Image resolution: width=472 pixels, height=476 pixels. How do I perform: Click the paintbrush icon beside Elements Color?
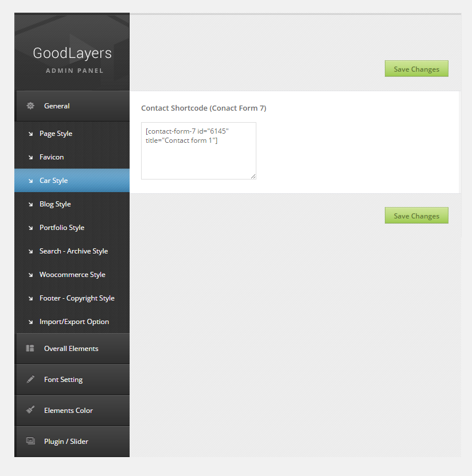pos(30,410)
